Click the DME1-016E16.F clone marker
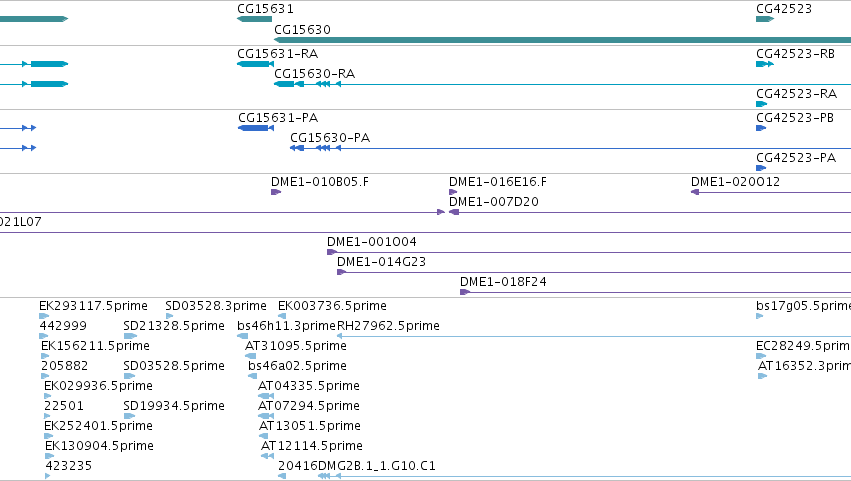The width and height of the screenshot is (851, 481). pyautogui.click(x=453, y=192)
